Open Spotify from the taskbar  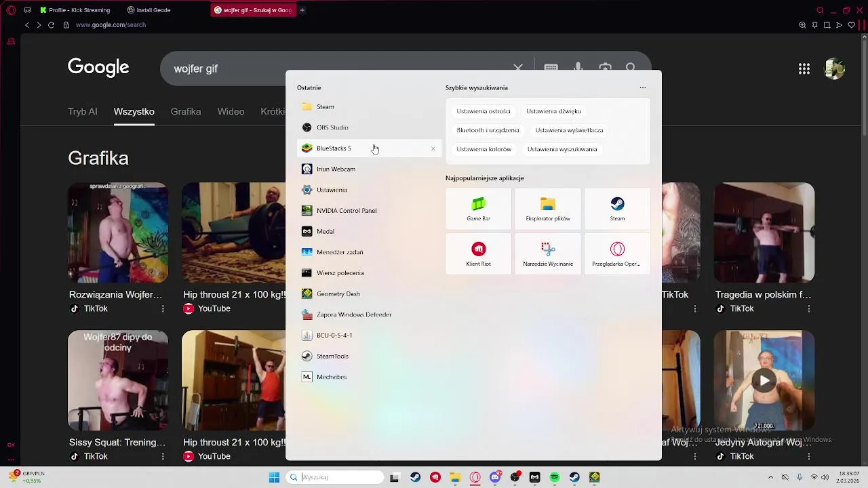click(x=555, y=477)
